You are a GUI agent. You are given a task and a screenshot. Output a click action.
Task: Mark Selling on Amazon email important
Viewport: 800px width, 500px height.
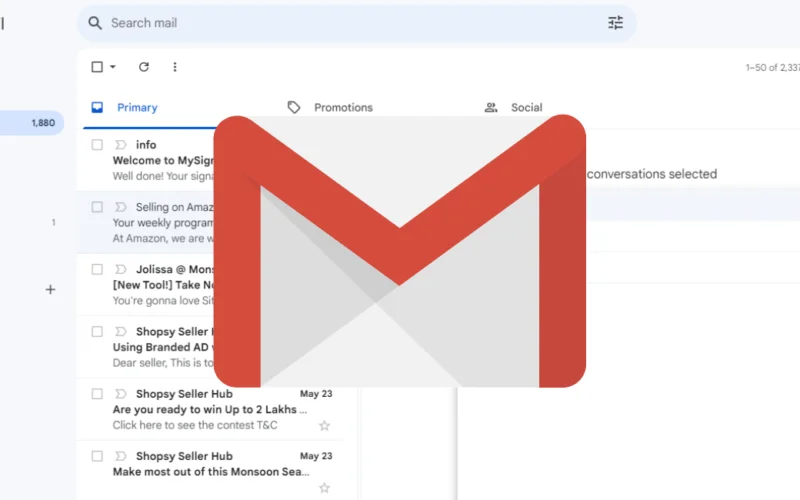coord(120,207)
